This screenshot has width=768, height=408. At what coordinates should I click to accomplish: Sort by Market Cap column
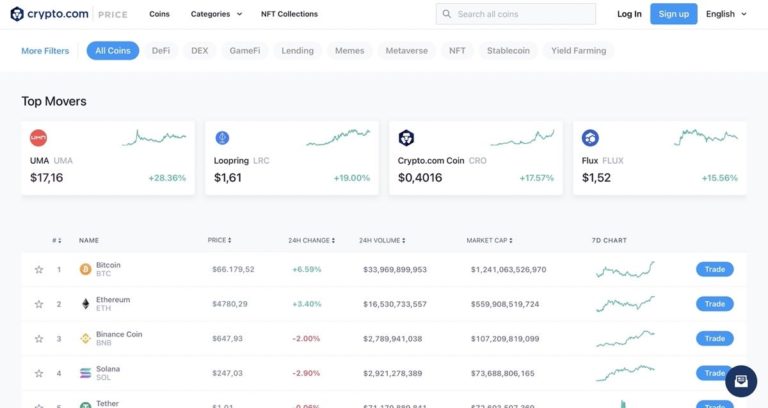coord(489,240)
